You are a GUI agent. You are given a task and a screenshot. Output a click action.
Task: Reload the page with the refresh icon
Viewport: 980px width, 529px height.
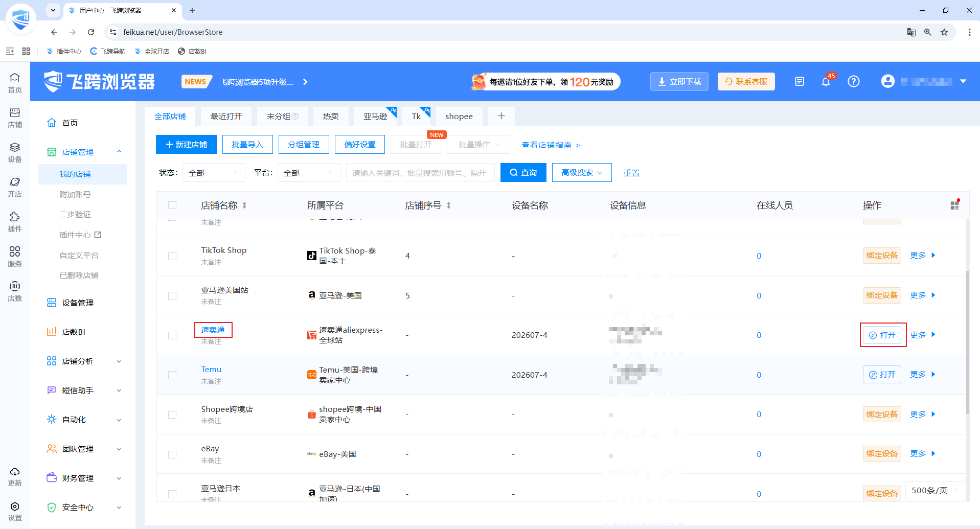coord(91,32)
